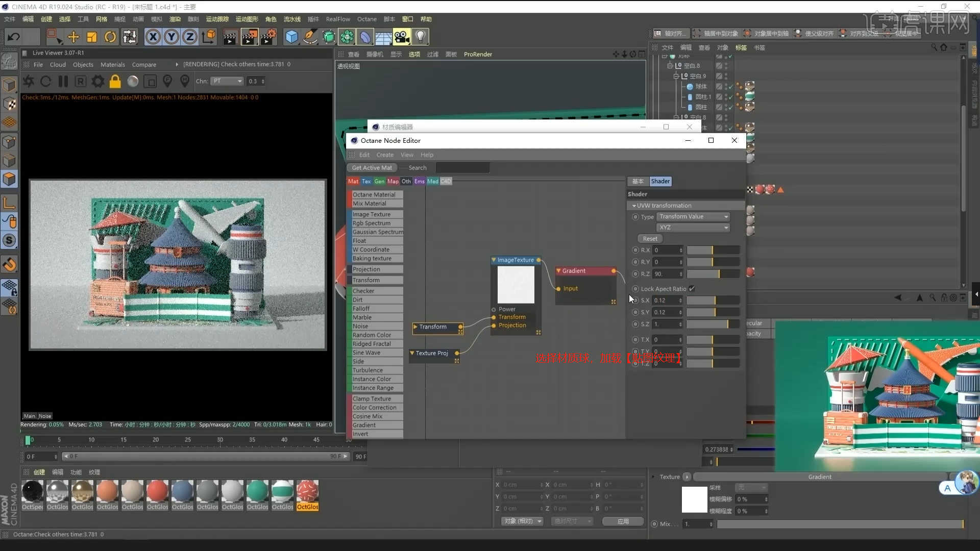This screenshot has height=551, width=980.
Task: Click the Camera object icon
Action: tap(402, 37)
